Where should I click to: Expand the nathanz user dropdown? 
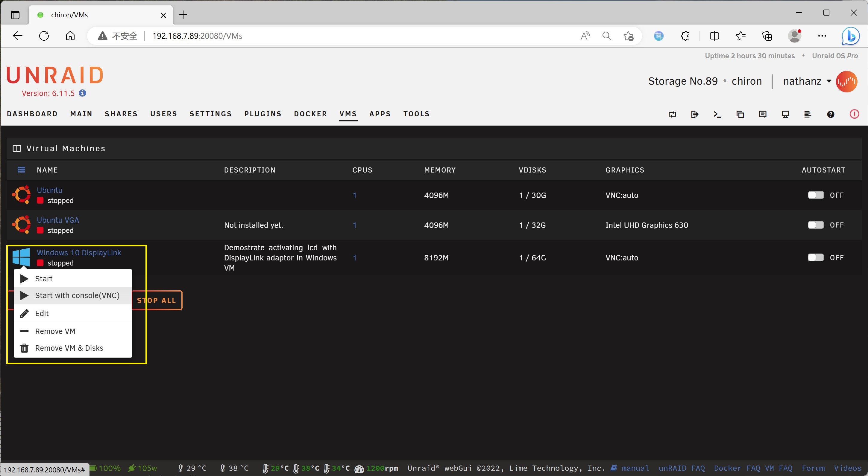(x=828, y=81)
